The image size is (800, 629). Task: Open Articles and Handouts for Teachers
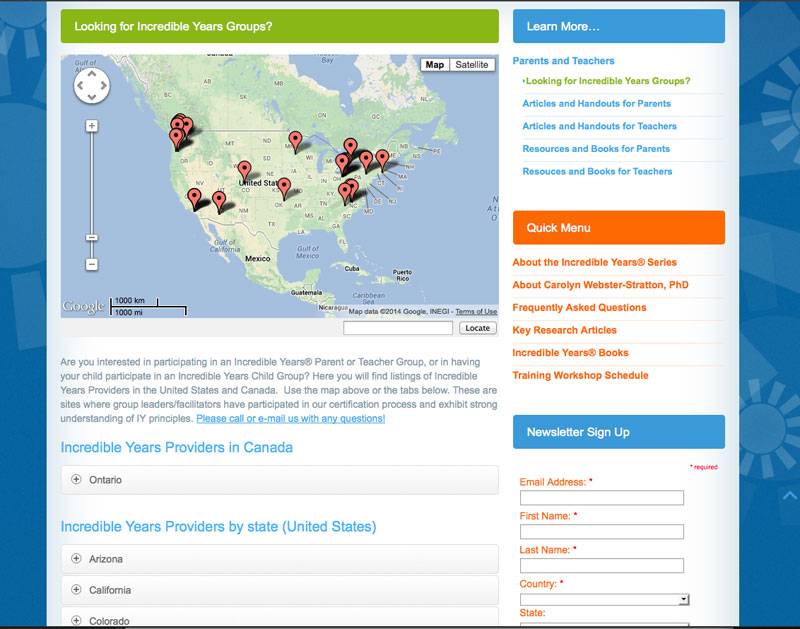point(599,126)
